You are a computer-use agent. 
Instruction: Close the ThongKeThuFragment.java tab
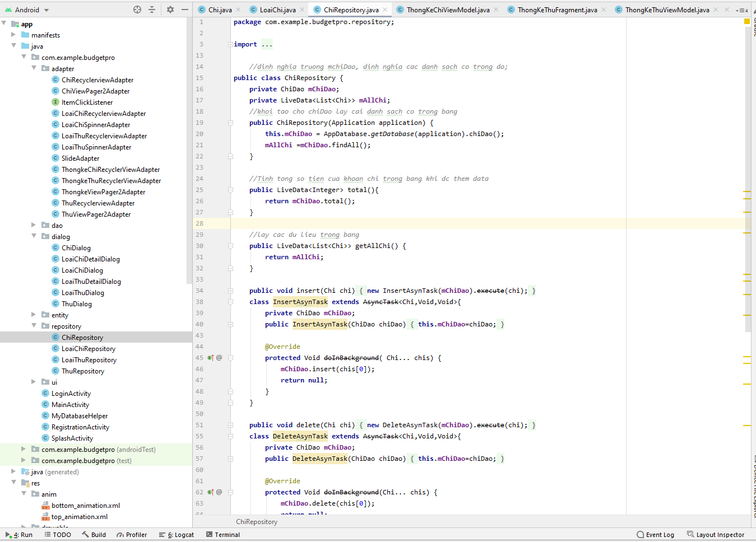click(x=604, y=10)
